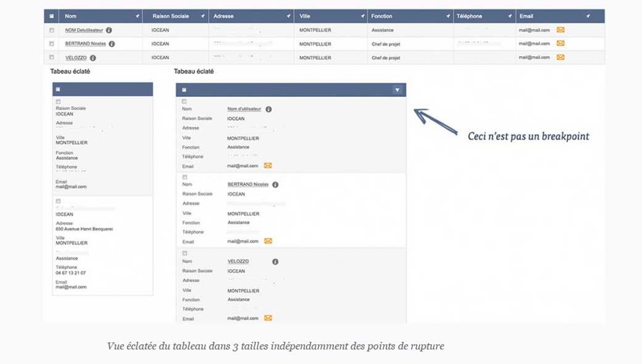Check the box on BERTRAND Nicolas' row
The width and height of the screenshot is (642, 364).
51,43
